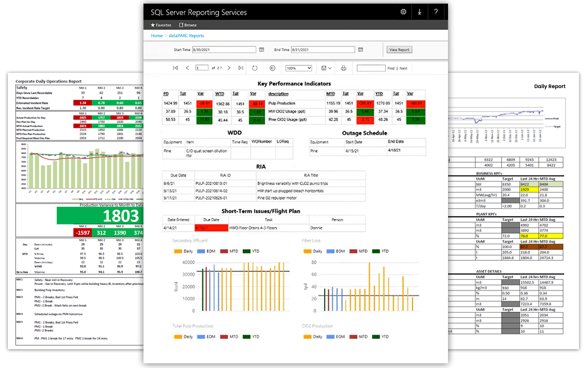Click the WTD column header in KPI table
The image size is (588, 368).
[220, 94]
